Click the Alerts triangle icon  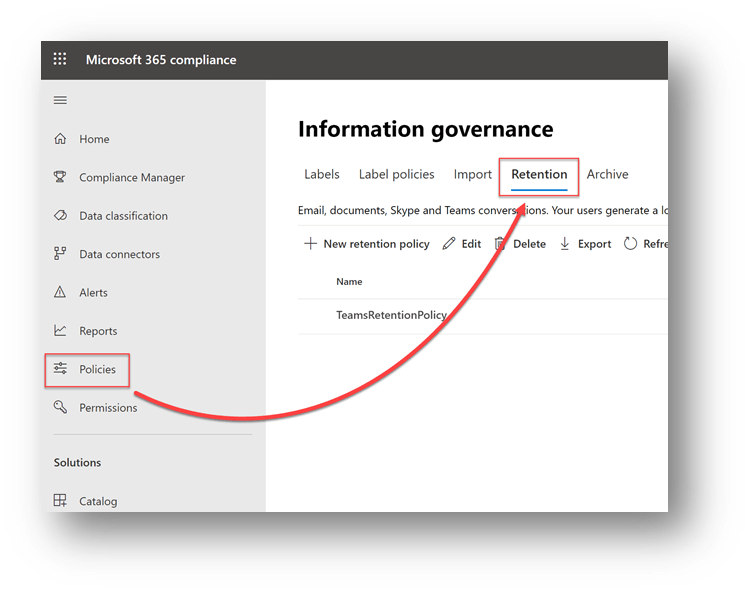pyautogui.click(x=60, y=292)
